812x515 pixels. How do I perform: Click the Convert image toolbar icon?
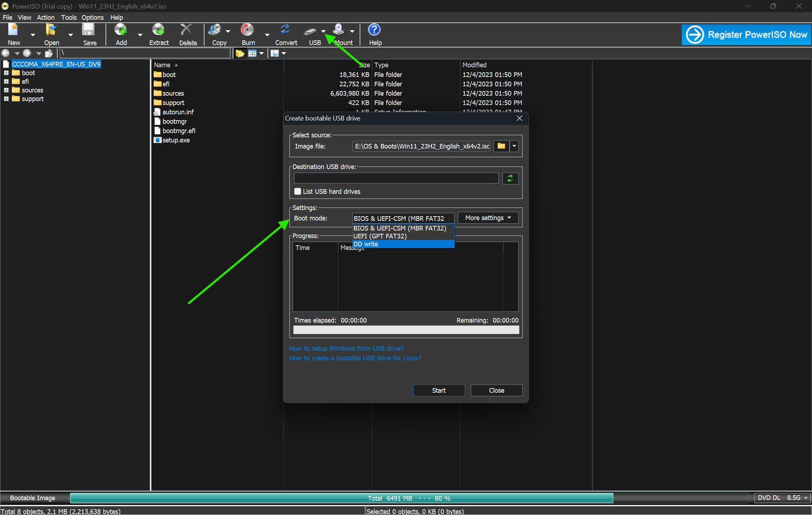(x=286, y=31)
